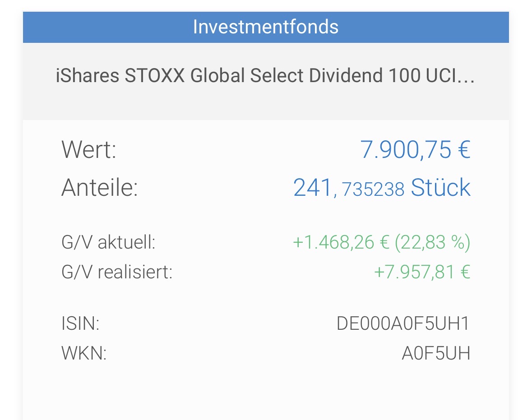Screen dimensions: 532x420
Task: Select the +7.957,81 € realized gain
Action: 422,272
